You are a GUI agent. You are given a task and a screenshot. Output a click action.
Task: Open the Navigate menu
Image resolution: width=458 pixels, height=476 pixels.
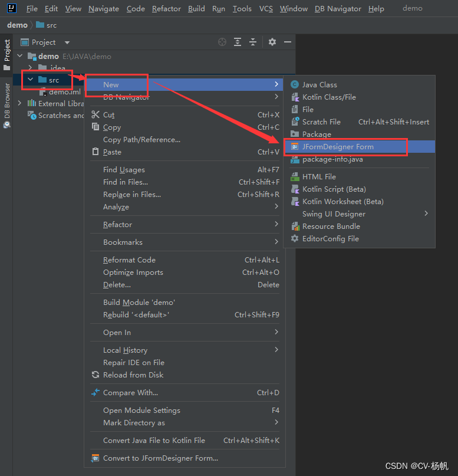click(x=103, y=8)
